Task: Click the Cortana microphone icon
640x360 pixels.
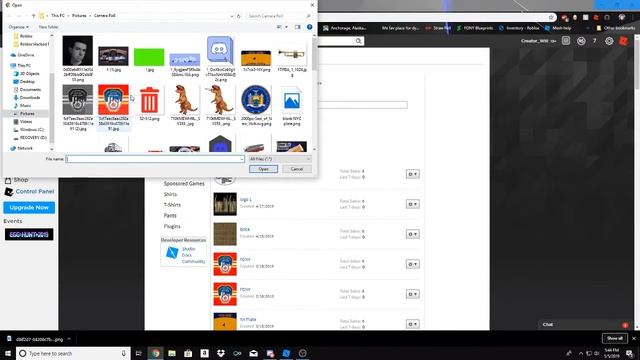Action: pyautogui.click(x=124, y=353)
